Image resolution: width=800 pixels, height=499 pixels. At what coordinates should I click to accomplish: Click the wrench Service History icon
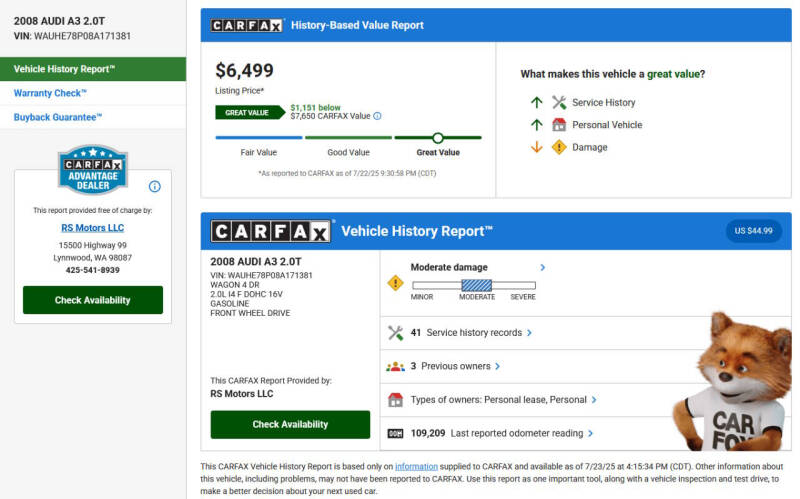coord(559,102)
